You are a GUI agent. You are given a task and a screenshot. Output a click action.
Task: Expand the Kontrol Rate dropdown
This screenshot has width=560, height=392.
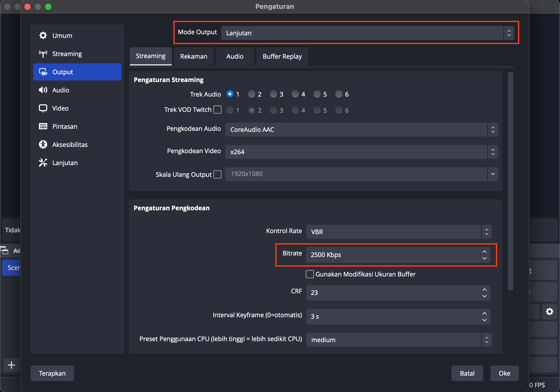[399, 232]
